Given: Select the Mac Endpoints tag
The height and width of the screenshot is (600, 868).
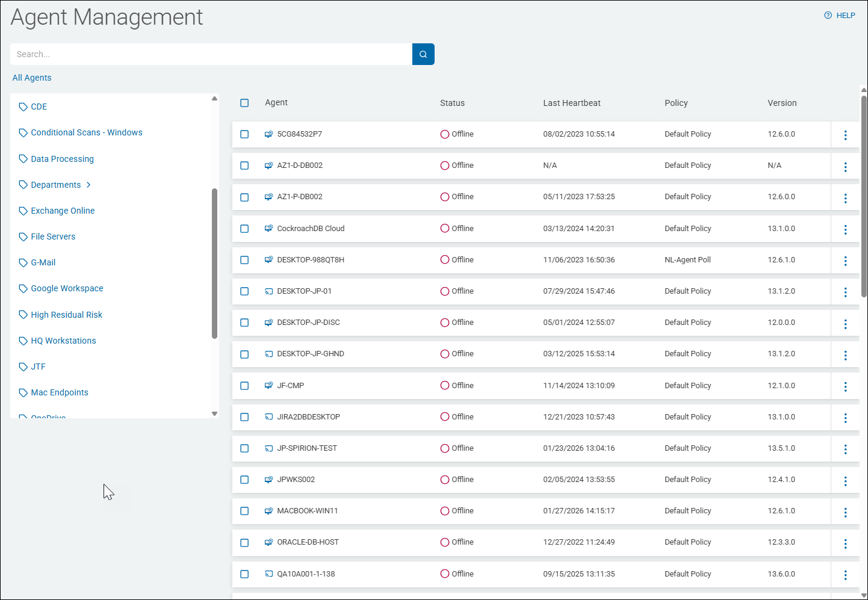Looking at the screenshot, I should pos(60,392).
